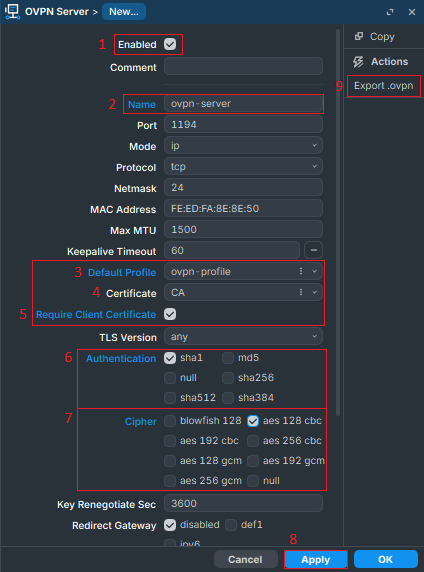Toggle Require Client Certificate checkbox
Screen dimensions: 424x572
[x=170, y=314]
